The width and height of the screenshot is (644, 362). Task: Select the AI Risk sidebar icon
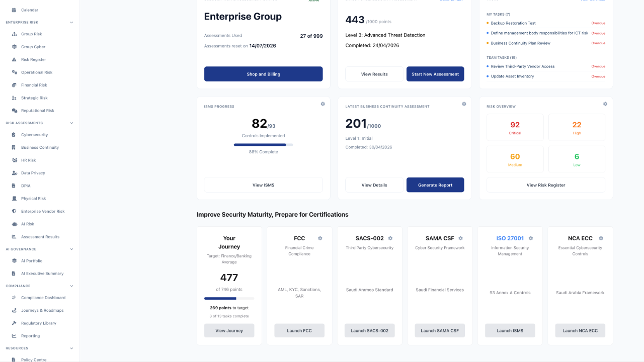15,224
